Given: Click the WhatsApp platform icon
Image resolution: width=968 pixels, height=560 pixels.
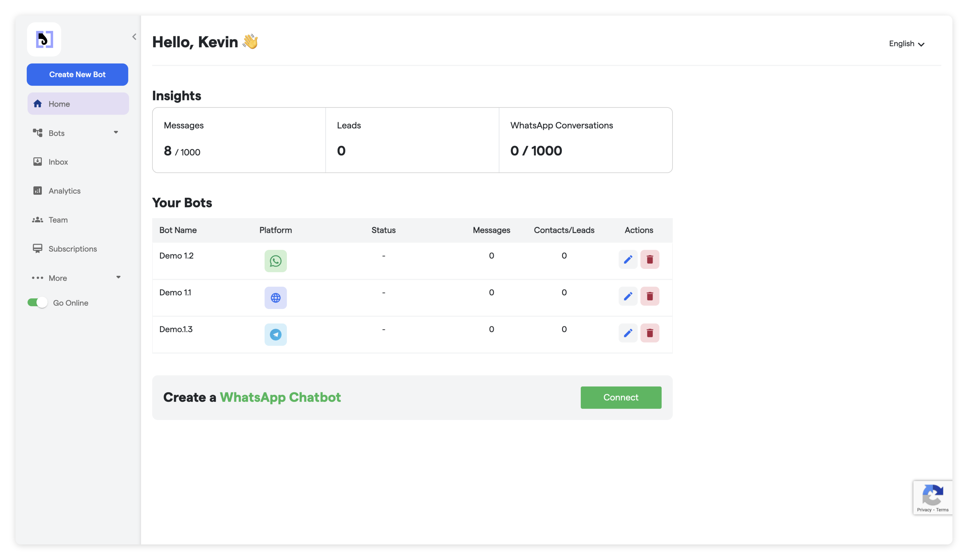Looking at the screenshot, I should (x=275, y=261).
